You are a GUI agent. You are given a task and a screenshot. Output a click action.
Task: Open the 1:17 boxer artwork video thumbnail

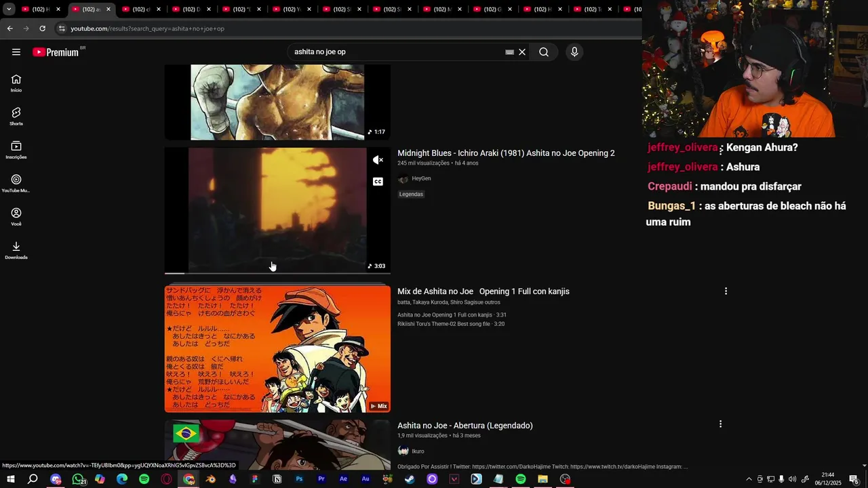point(277,102)
